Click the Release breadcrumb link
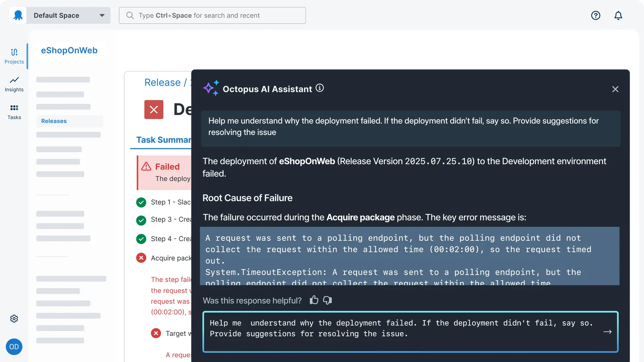 pos(163,82)
